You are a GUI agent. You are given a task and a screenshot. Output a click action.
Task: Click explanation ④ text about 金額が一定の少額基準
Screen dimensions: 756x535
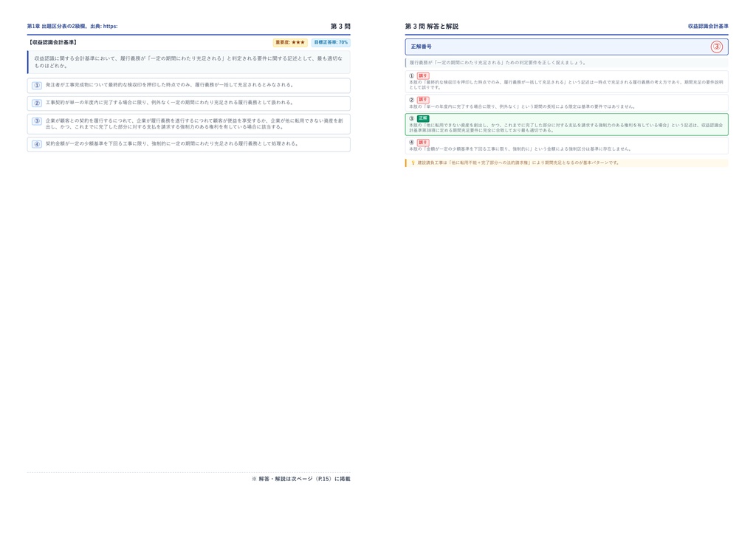[520, 149]
